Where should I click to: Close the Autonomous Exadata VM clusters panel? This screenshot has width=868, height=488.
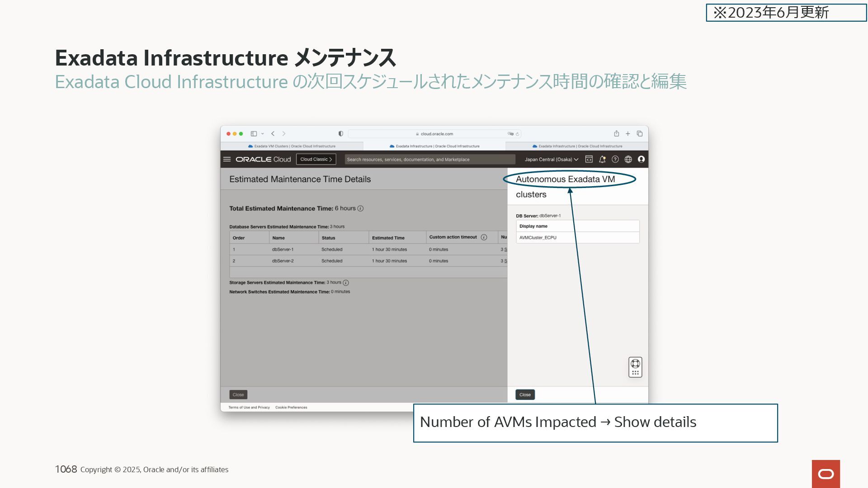[525, 395]
